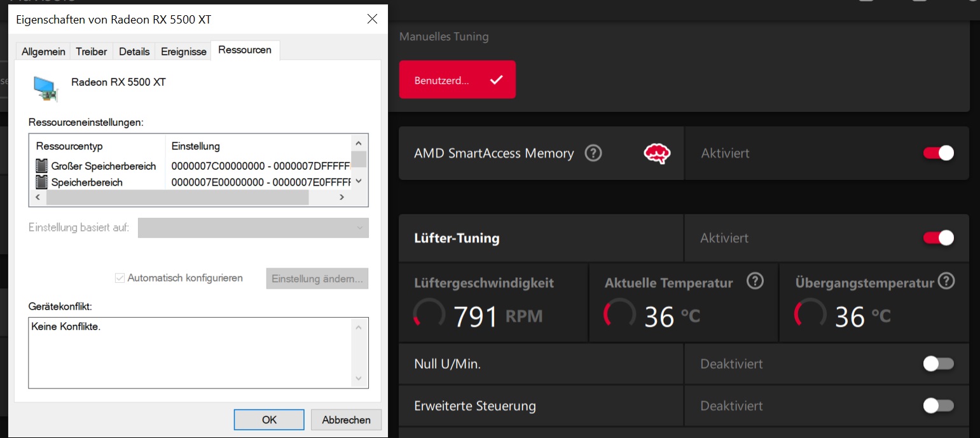The width and height of the screenshot is (980, 438).
Task: Open the Einstellung basiert auf dropdown
Action: (x=253, y=228)
